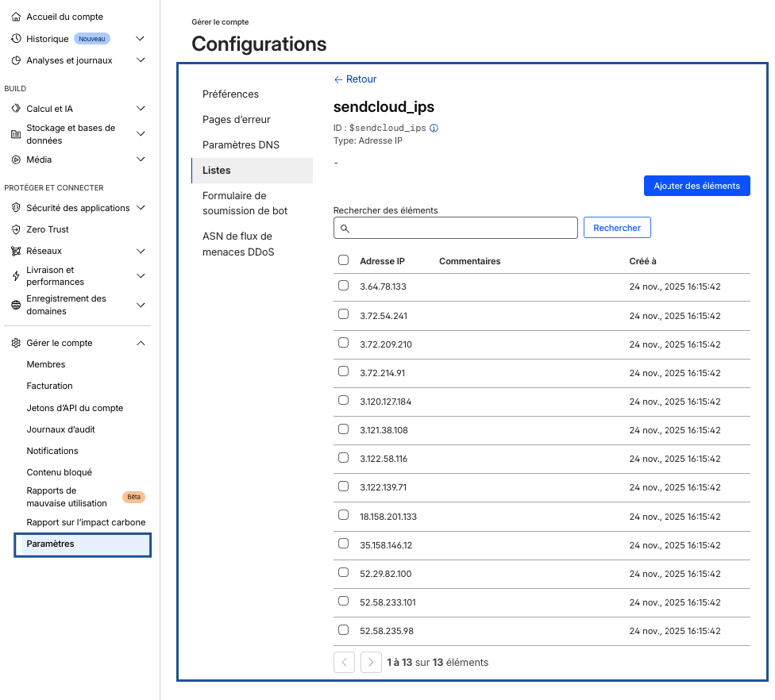This screenshot has width=775, height=700.
Task: Click the Ajouter des éléments button
Action: (696, 186)
